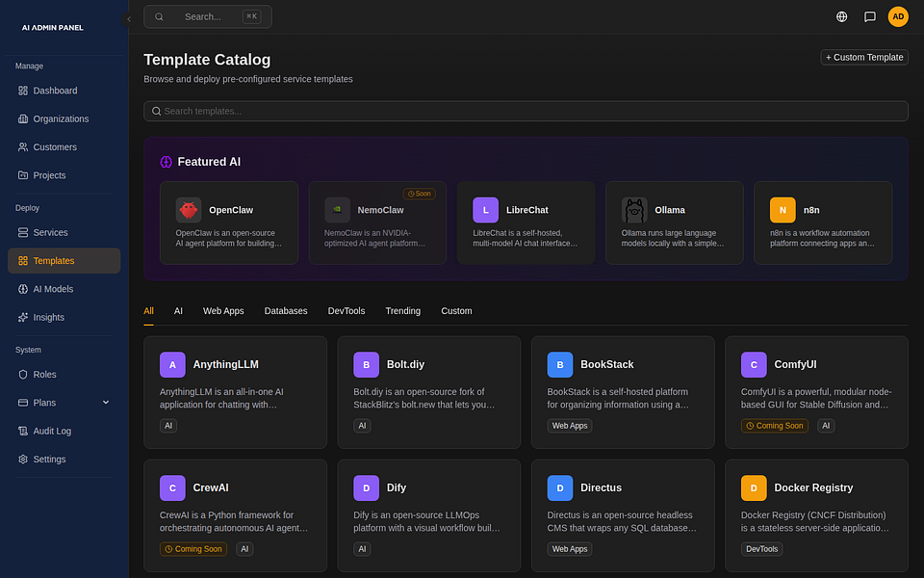This screenshot has width=924, height=578.
Task: Switch to the Databases tab
Action: (286, 311)
